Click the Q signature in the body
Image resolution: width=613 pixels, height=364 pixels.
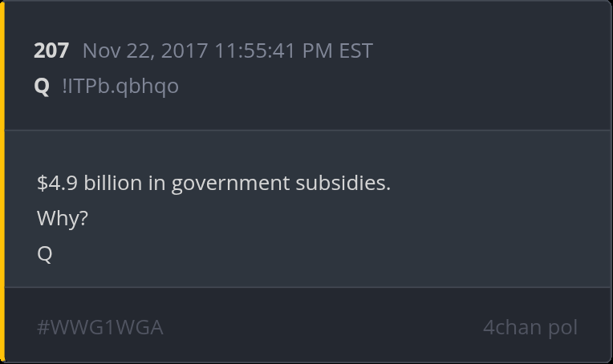coord(45,254)
